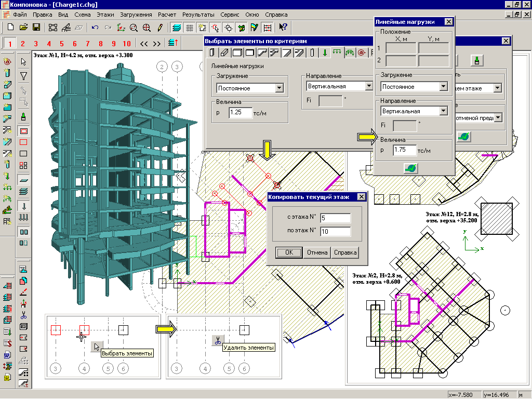The height and width of the screenshot is (399, 532).
Task: Click the context help arrow-question icon
Action: coord(283,27)
